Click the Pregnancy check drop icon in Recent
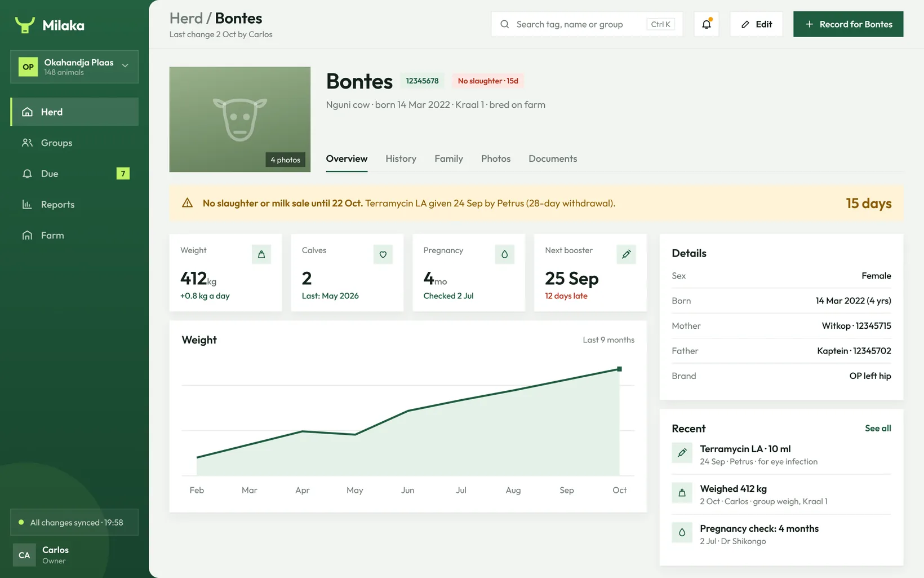 point(682,532)
